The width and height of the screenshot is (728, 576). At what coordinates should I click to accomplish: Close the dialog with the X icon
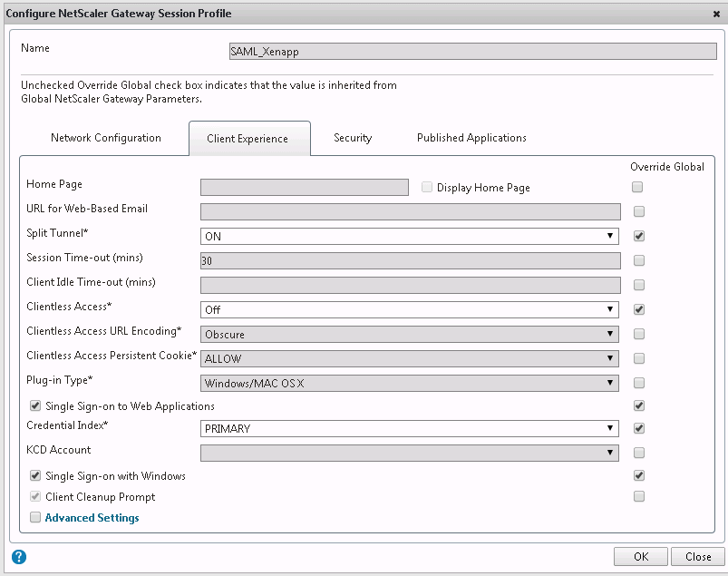click(x=716, y=14)
